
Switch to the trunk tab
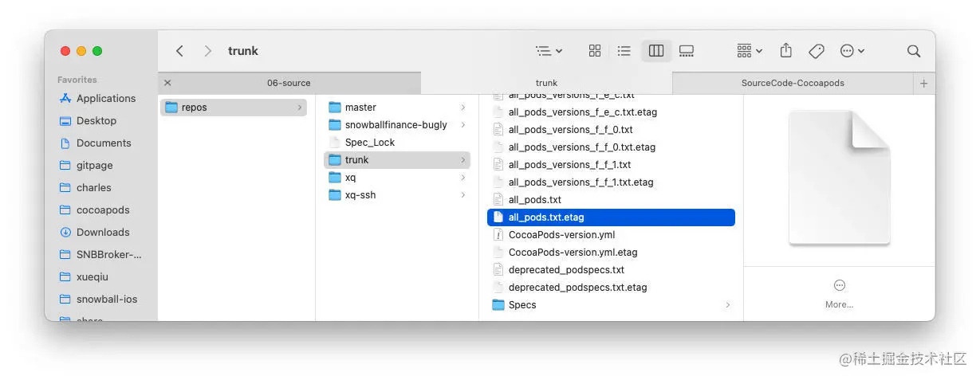click(x=546, y=83)
